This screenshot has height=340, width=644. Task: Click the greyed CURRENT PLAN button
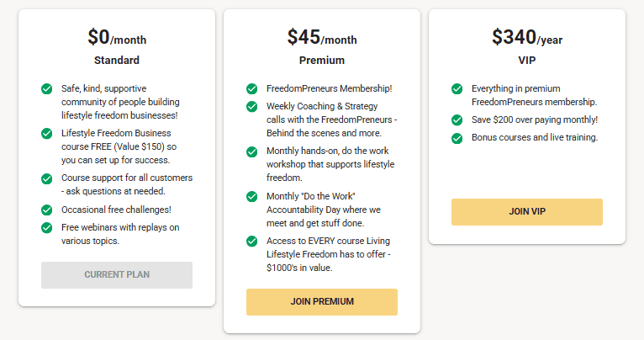(117, 275)
